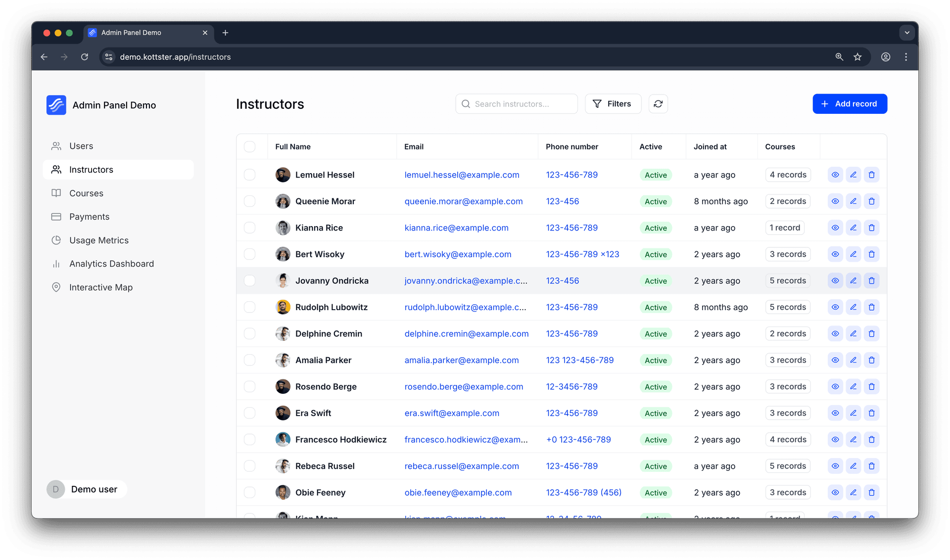Image resolution: width=950 pixels, height=560 pixels.
Task: Edit Rebeca Russel's record
Action: 854,466
